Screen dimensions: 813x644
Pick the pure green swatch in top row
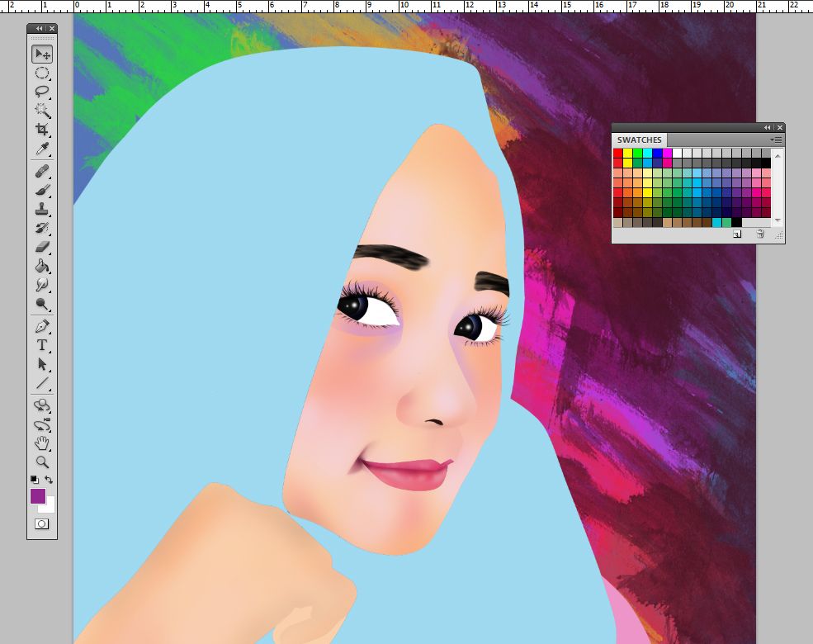[x=638, y=153]
